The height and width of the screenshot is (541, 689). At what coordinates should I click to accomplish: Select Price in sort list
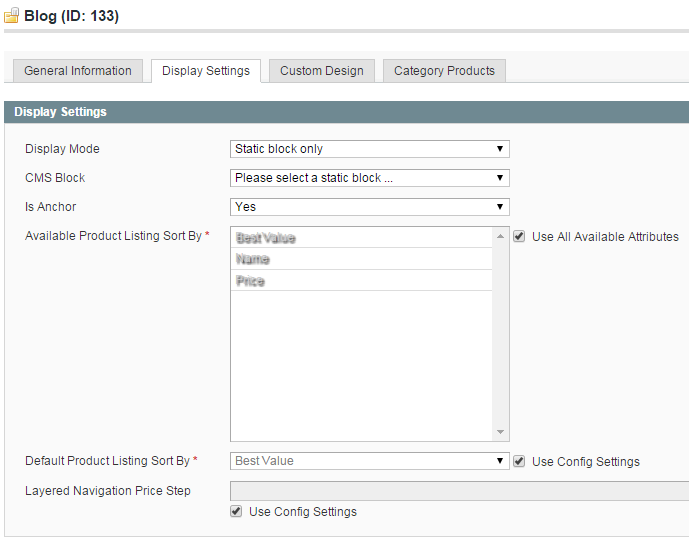(361, 280)
